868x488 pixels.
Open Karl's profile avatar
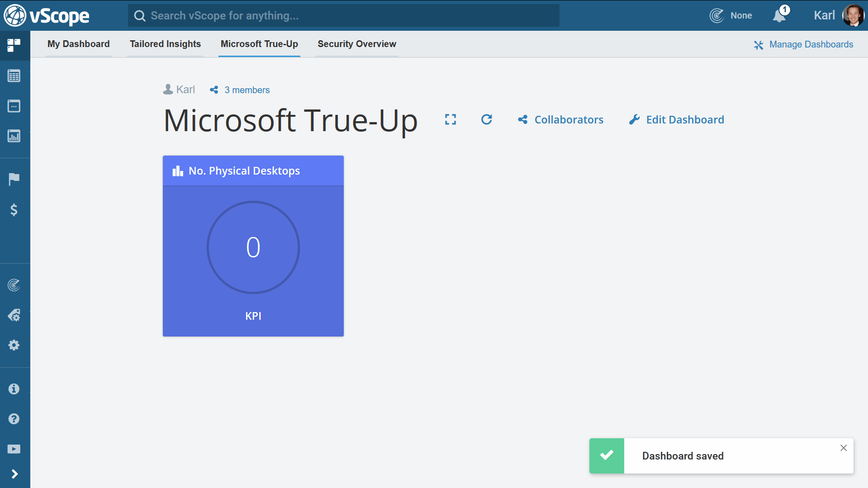[x=853, y=15]
